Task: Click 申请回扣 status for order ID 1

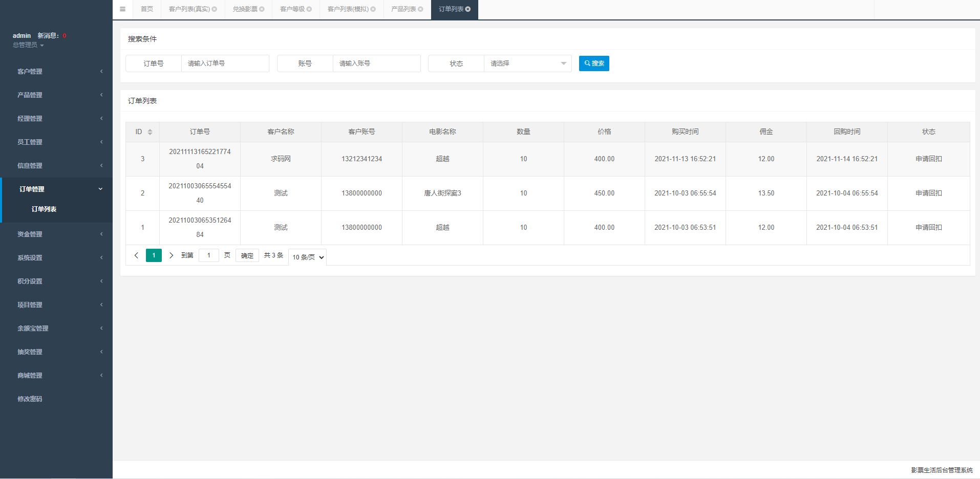Action: (929, 228)
